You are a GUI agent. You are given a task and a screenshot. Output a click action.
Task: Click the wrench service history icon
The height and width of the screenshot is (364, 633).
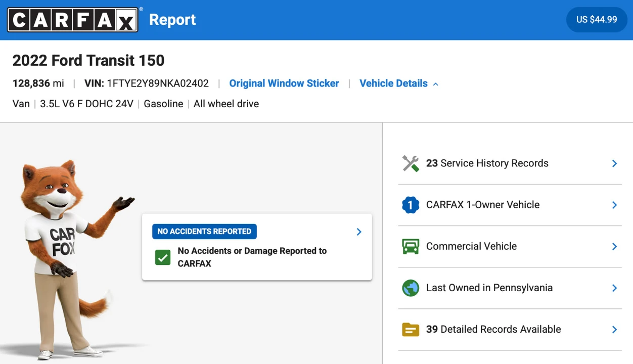tap(411, 163)
